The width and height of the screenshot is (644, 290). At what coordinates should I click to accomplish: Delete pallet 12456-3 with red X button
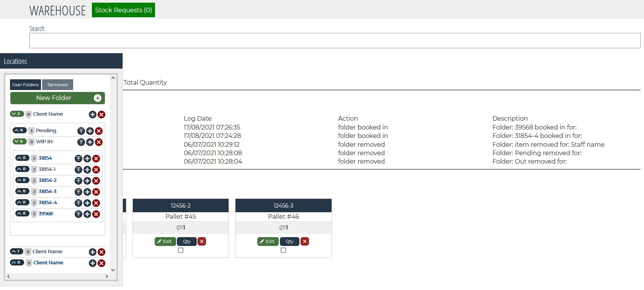coord(305,241)
